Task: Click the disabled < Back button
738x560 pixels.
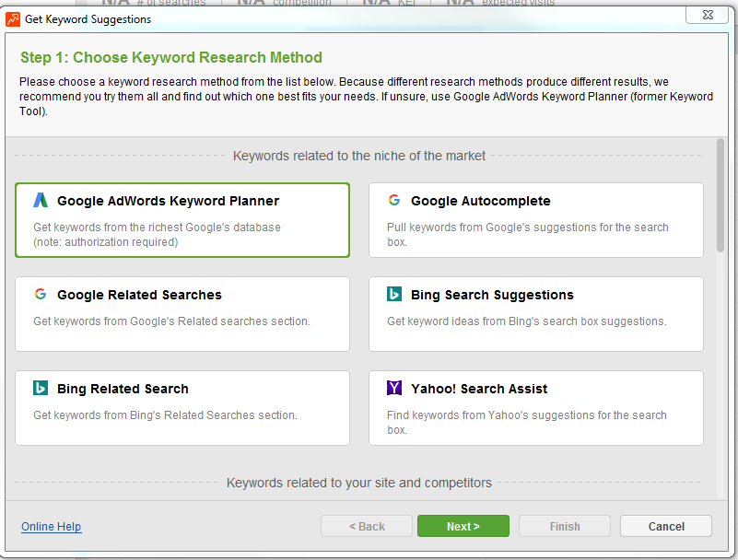Action: 367,526
